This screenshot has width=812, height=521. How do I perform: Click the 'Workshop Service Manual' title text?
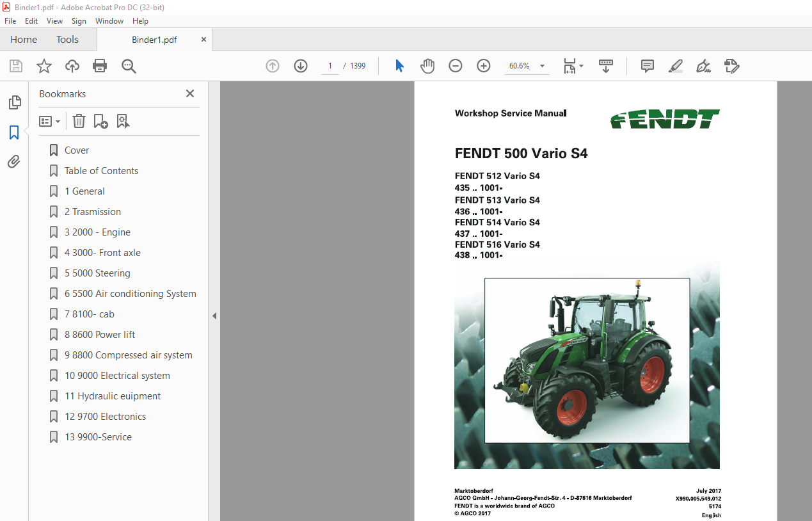point(511,113)
